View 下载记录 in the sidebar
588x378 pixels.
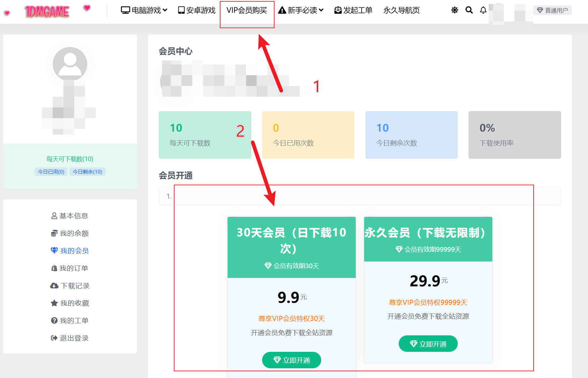pyautogui.click(x=70, y=286)
